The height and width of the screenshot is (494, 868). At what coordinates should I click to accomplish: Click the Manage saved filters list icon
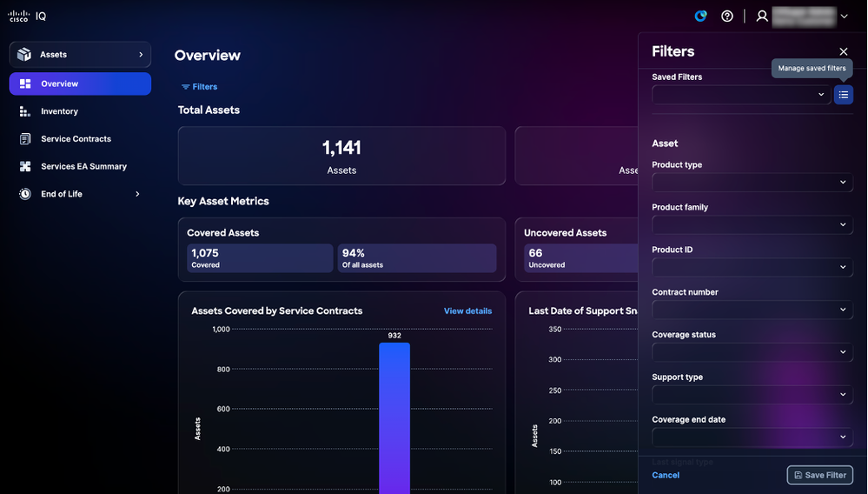tap(843, 95)
